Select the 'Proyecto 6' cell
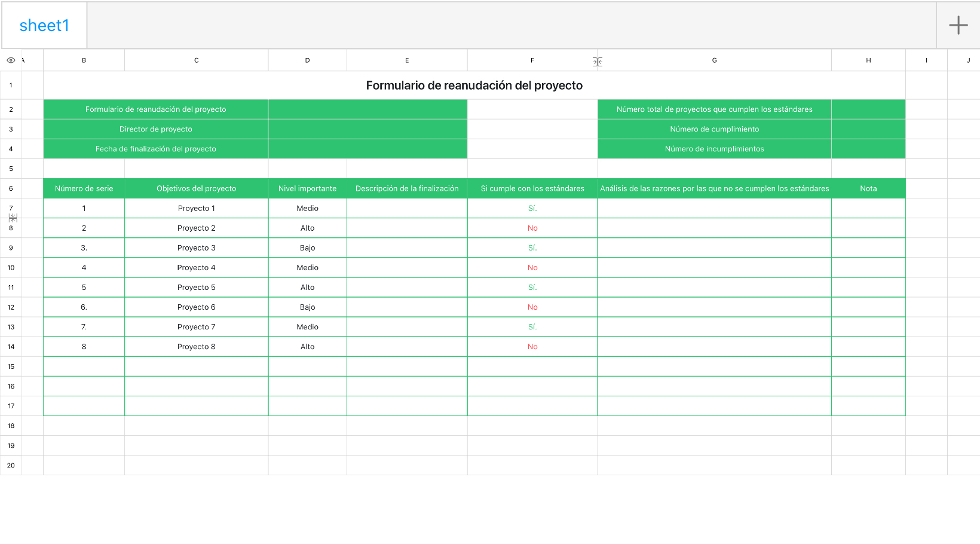Viewport: 980px width, 544px height. coord(197,307)
